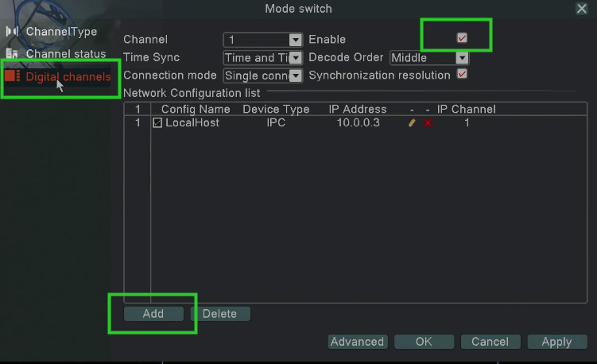Check the LocalHost row checkbox
The width and height of the screenshot is (597, 364).
(x=157, y=122)
